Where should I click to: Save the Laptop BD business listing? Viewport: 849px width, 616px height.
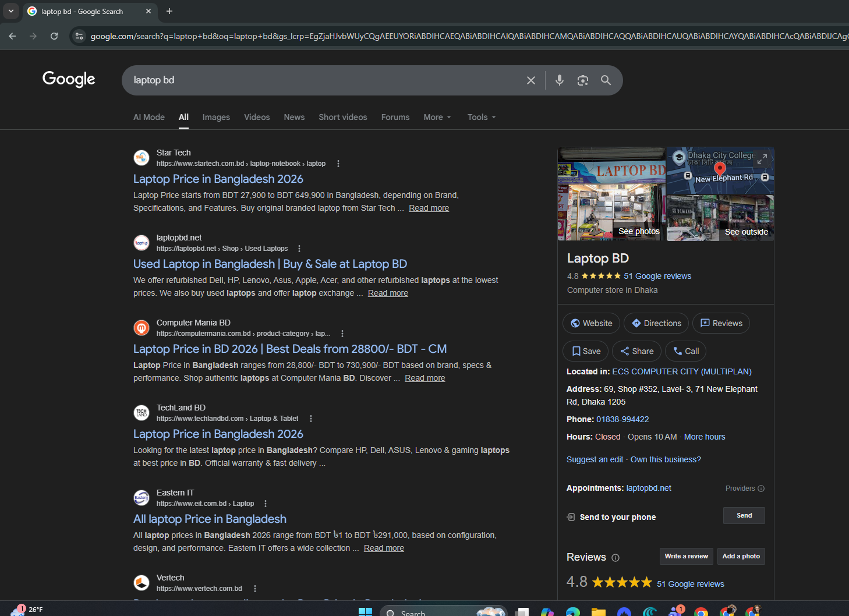(x=585, y=351)
